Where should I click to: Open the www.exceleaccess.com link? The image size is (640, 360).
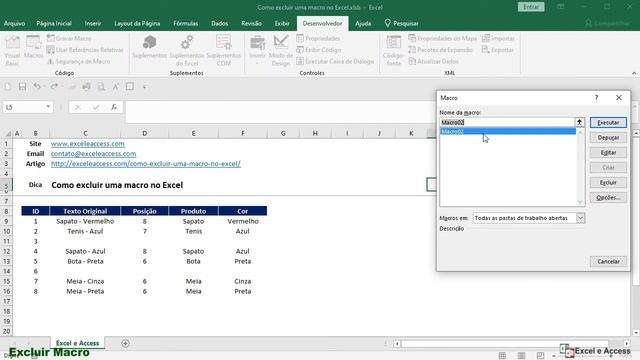tap(88, 144)
